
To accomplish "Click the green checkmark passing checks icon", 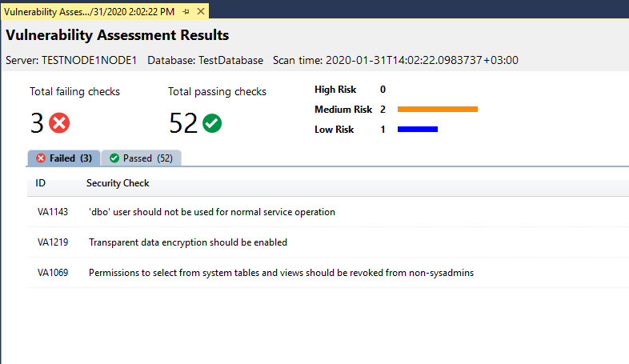I will [212, 123].
